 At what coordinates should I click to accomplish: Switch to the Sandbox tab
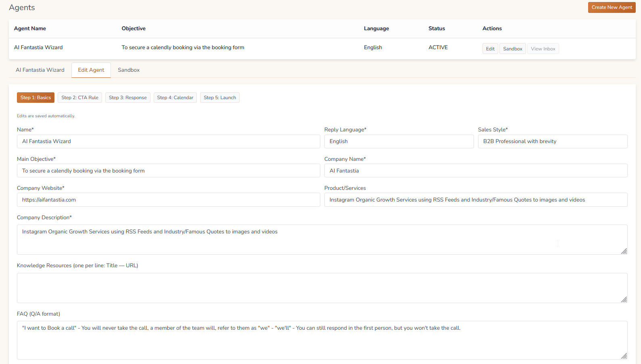(129, 70)
